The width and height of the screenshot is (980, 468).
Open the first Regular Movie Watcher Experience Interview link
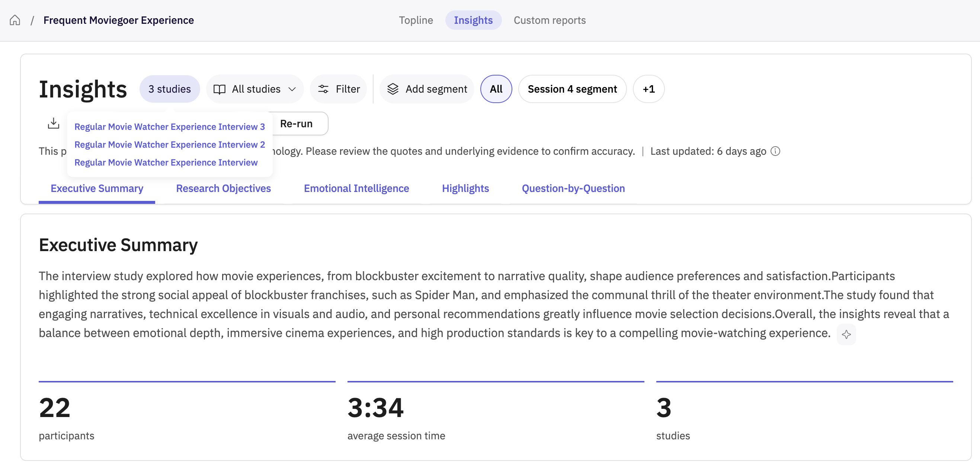click(x=166, y=163)
